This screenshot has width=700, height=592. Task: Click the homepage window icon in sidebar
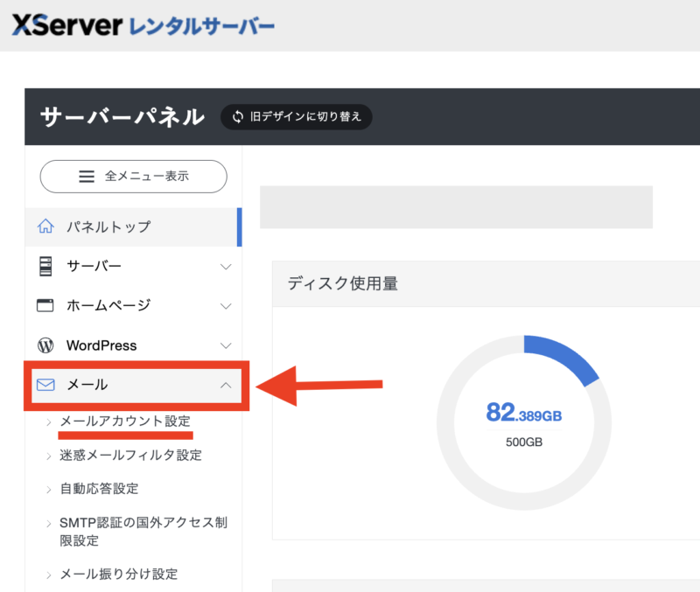(x=45, y=305)
